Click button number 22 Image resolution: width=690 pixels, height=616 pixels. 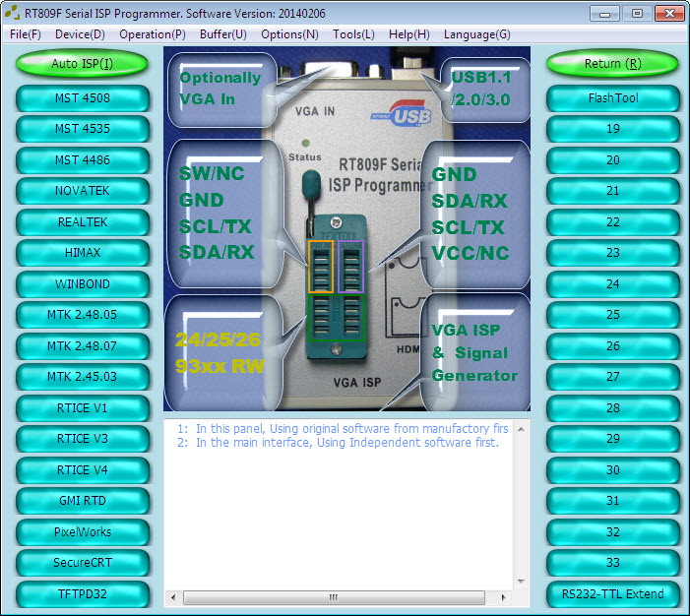point(613,222)
